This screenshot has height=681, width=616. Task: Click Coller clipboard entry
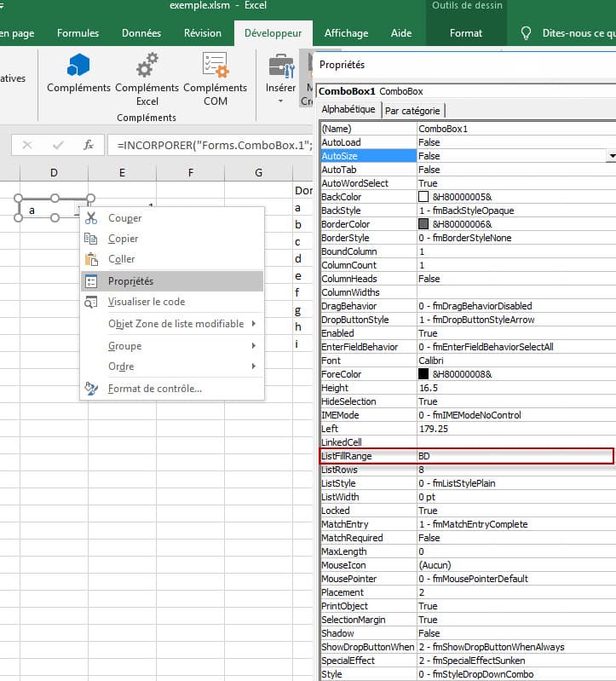(x=122, y=259)
